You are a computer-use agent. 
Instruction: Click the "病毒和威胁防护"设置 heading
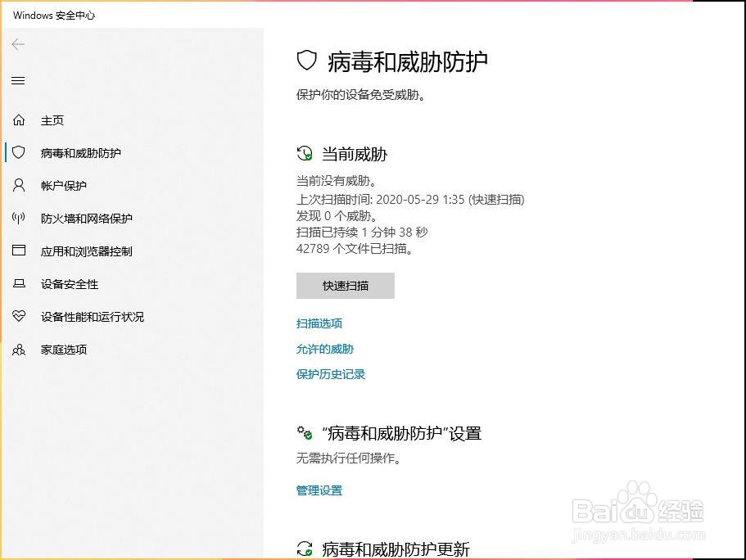402,433
